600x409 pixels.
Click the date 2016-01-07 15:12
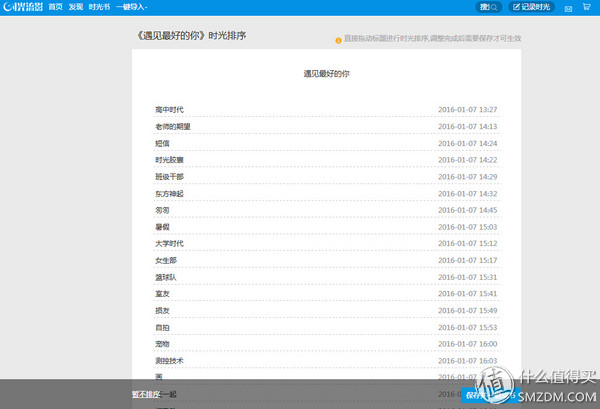coord(468,244)
